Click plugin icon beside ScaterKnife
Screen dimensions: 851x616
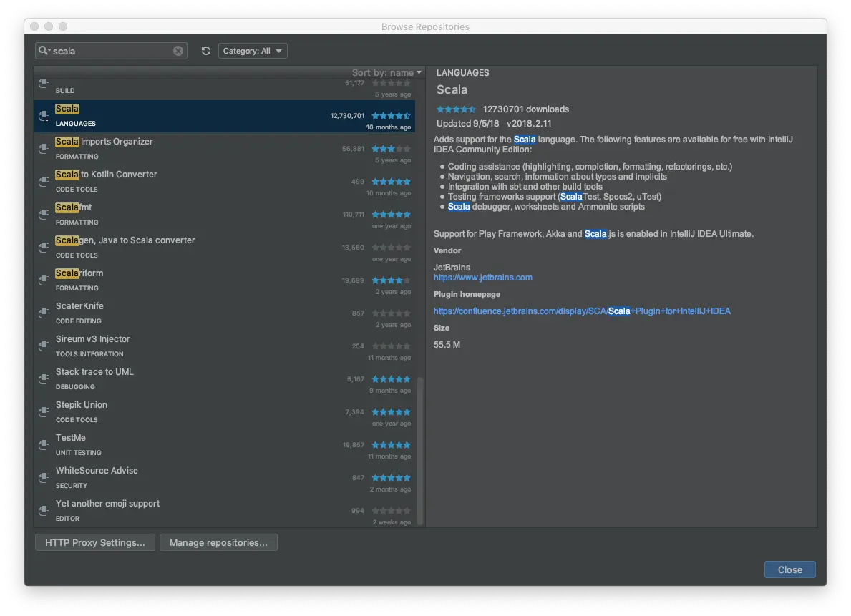point(44,313)
